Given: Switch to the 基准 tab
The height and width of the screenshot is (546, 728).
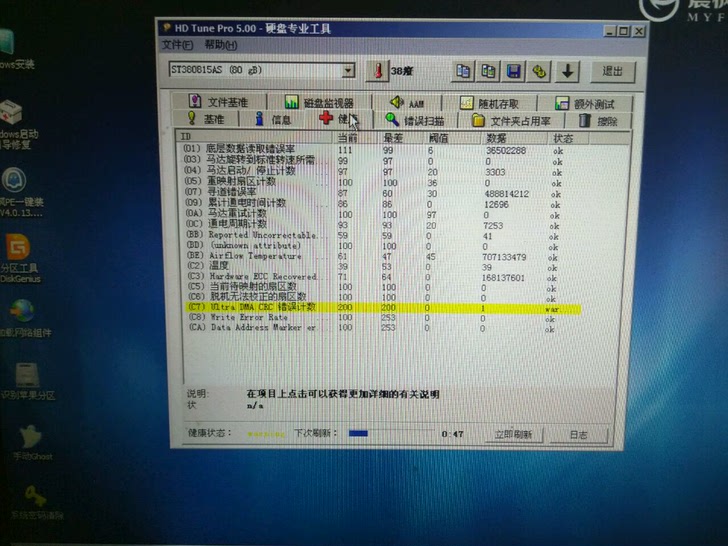Looking at the screenshot, I should (206, 119).
